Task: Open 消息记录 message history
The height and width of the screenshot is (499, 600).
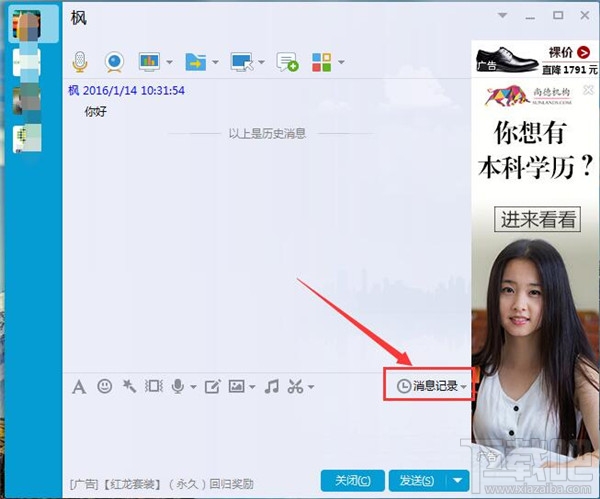Action: coord(427,386)
